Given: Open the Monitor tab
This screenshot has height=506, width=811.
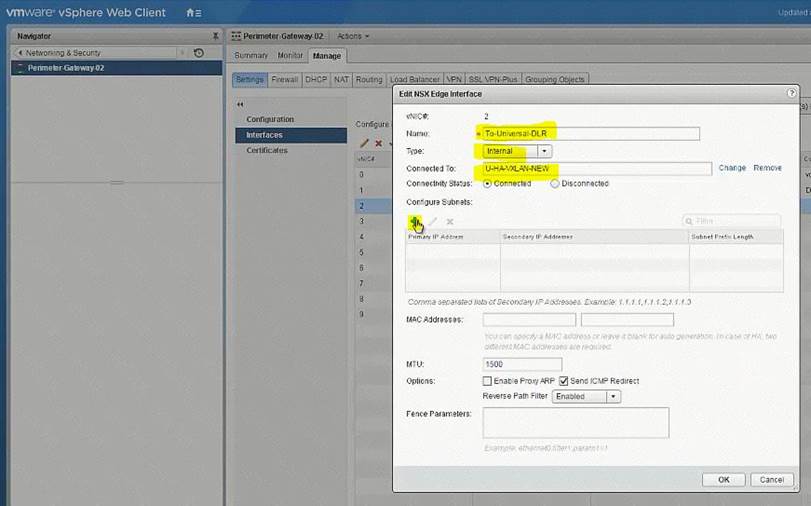Looking at the screenshot, I should click(x=290, y=56).
